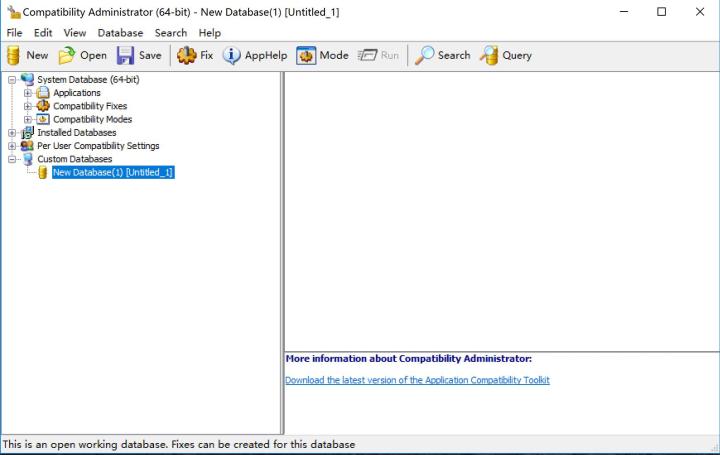Screen dimensions: 720x455
Task: Click the AppHelp toolbar icon
Action: (254, 55)
